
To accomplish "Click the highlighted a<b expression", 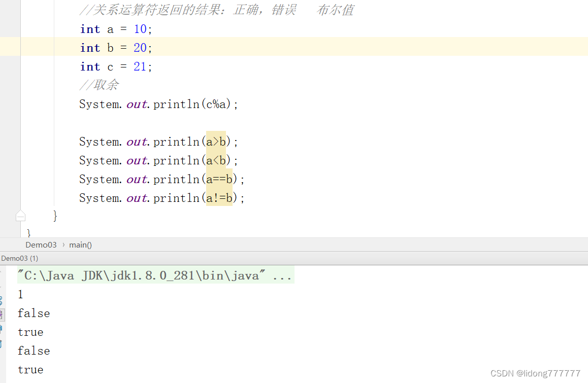I will [216, 160].
